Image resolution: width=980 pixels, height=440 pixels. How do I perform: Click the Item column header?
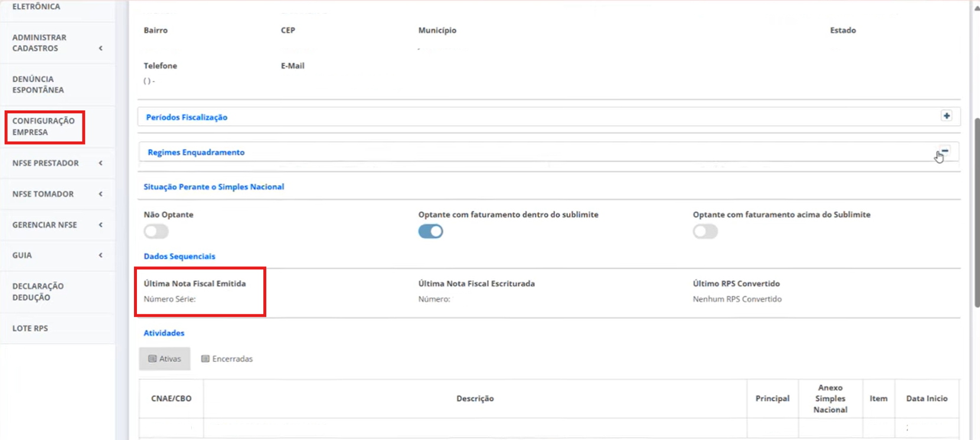click(x=878, y=399)
